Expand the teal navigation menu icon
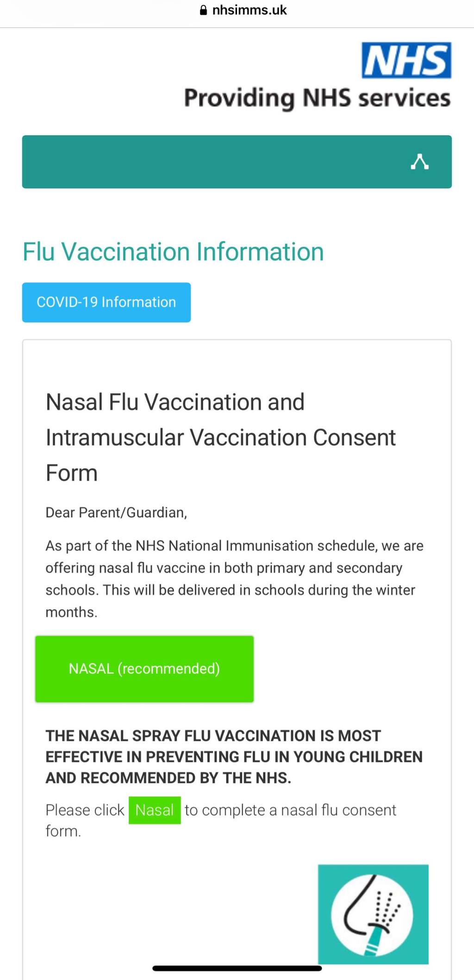Screen dimensions: 474x980 (x=419, y=162)
